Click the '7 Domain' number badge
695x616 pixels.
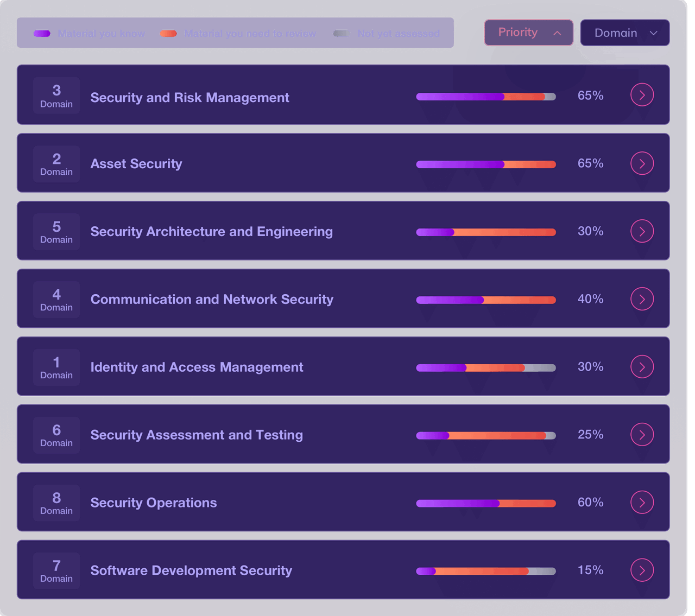pos(56,571)
